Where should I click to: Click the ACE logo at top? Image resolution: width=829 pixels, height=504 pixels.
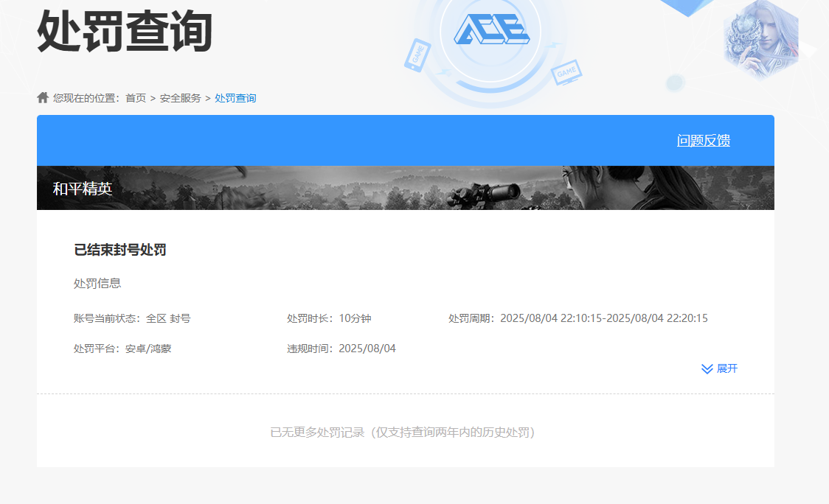[491, 29]
